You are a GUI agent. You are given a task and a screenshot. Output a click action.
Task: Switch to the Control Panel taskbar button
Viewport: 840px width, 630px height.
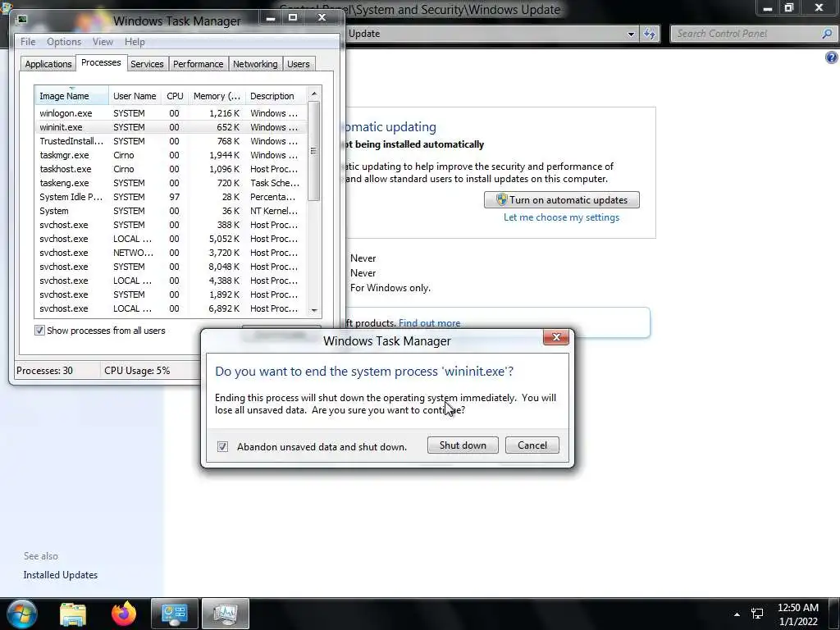(x=174, y=614)
